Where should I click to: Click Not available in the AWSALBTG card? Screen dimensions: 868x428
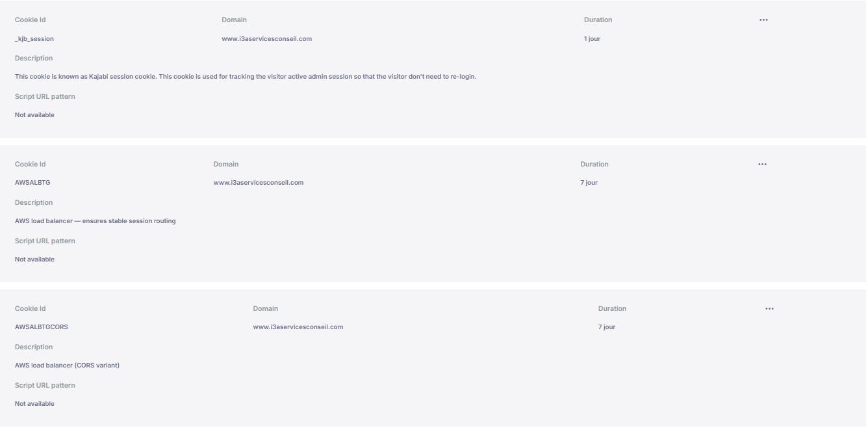coord(35,260)
